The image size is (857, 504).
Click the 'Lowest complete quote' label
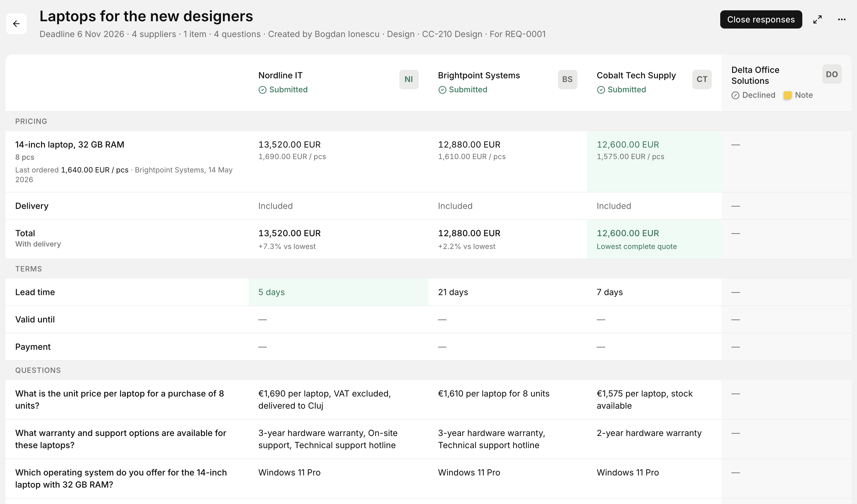[637, 247]
